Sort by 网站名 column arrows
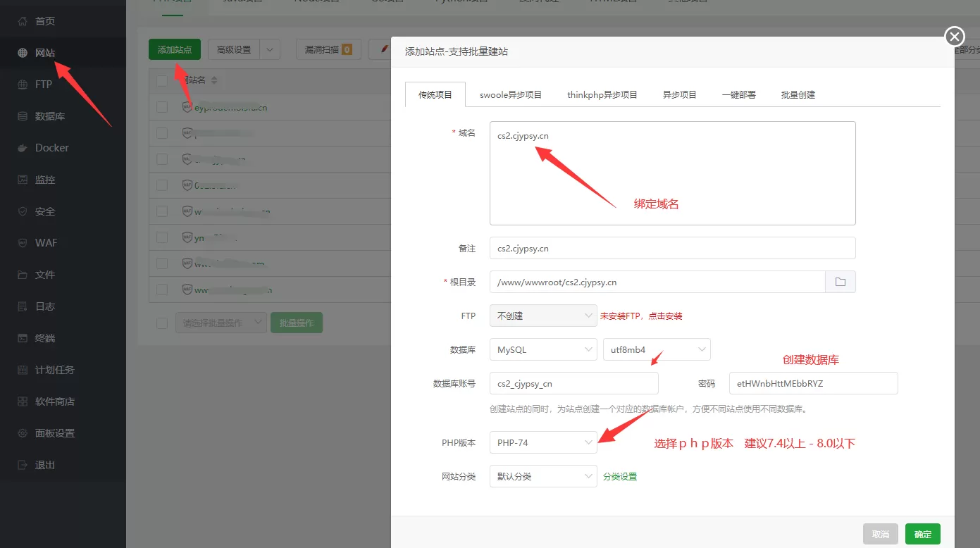The image size is (980, 548). point(214,80)
